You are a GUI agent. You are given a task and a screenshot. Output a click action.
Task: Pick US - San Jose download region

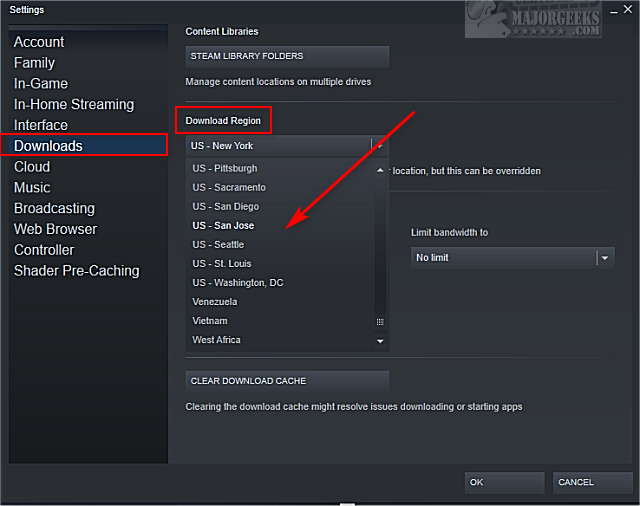click(281, 226)
